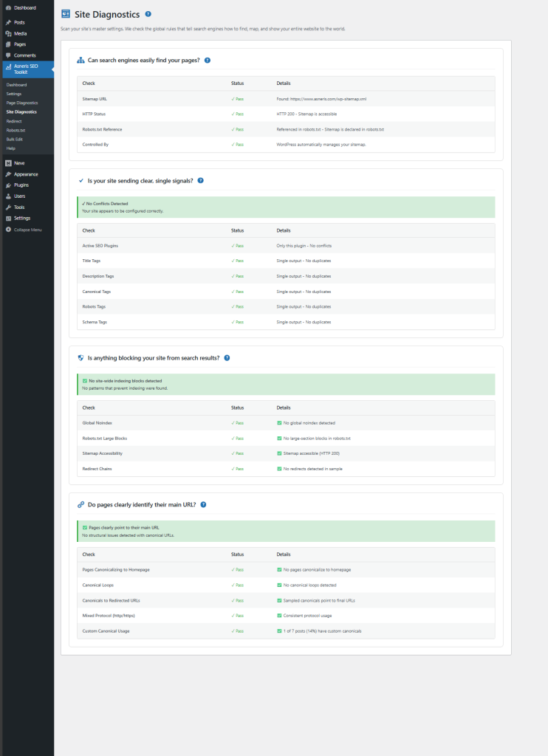Viewport: 548px width, 756px height.
Task: Click Description Tags row label
Action: coord(98,276)
